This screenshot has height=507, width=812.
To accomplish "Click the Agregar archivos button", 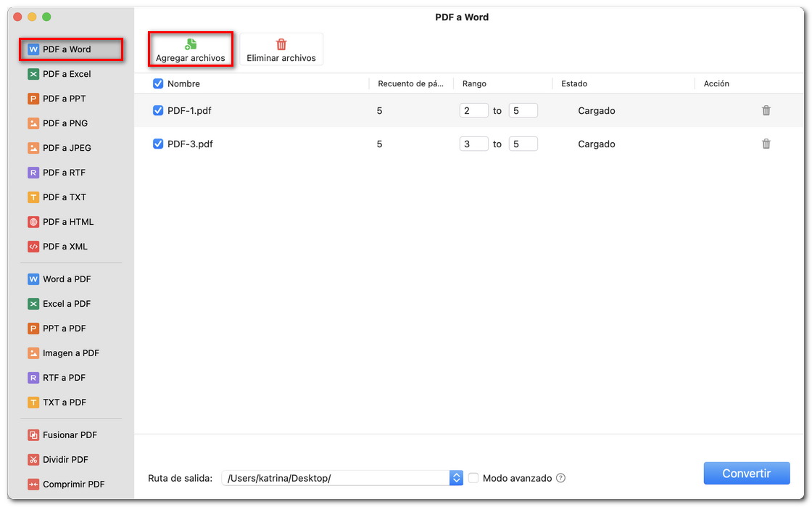I will click(191, 49).
